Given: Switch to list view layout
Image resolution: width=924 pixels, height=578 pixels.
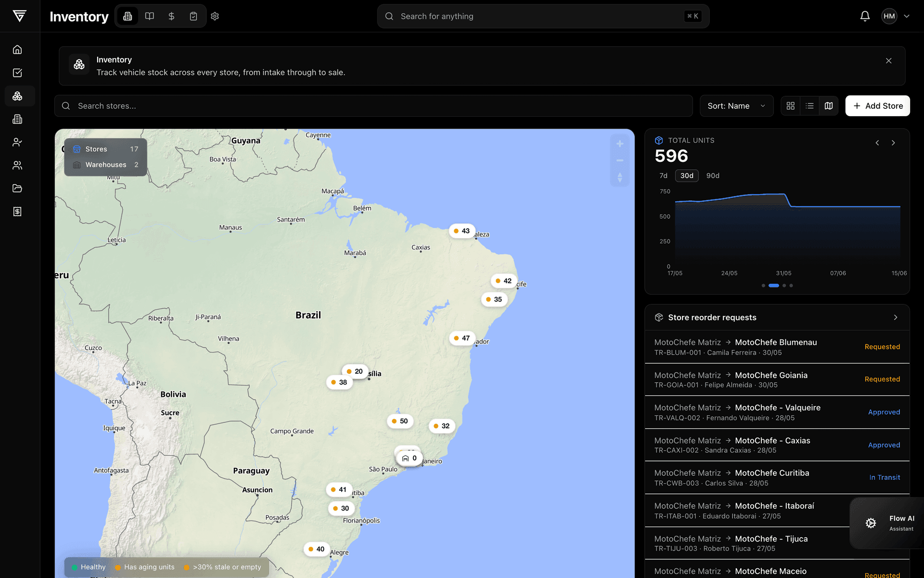Looking at the screenshot, I should tap(809, 106).
